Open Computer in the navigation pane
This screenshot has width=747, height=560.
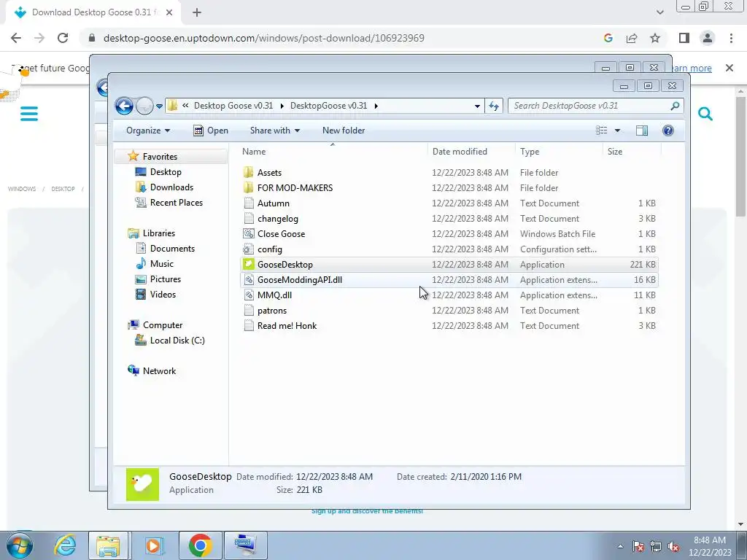pos(163,325)
